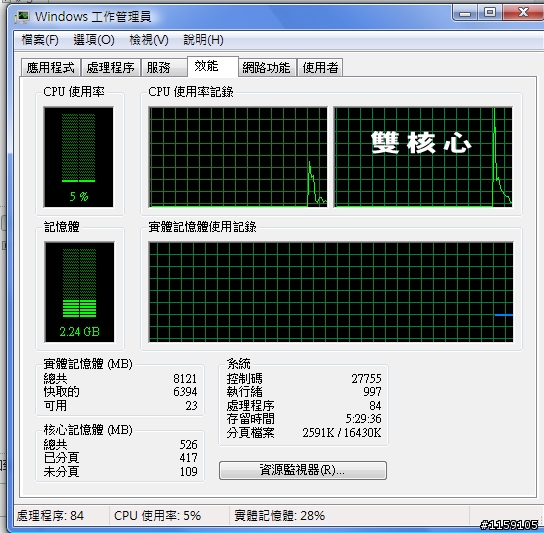Click the physical memory usage history graph
Image resolution: width=544 pixels, height=533 pixels.
click(x=331, y=292)
